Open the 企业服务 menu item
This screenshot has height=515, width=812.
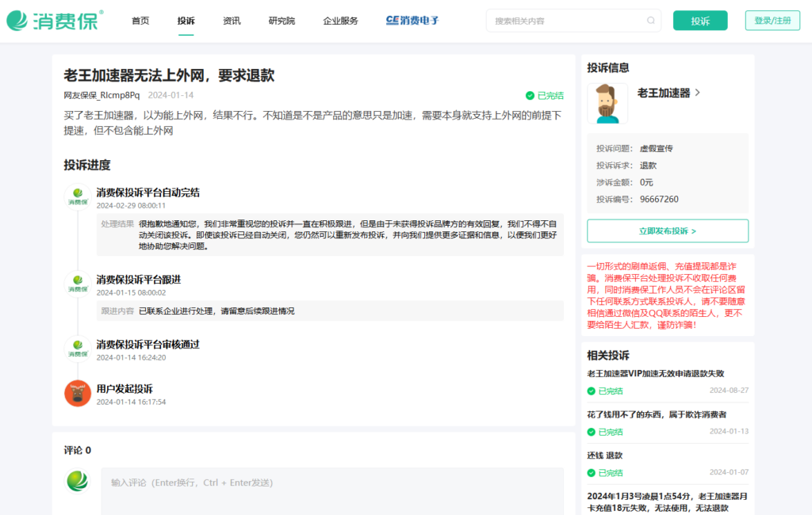[x=340, y=21]
